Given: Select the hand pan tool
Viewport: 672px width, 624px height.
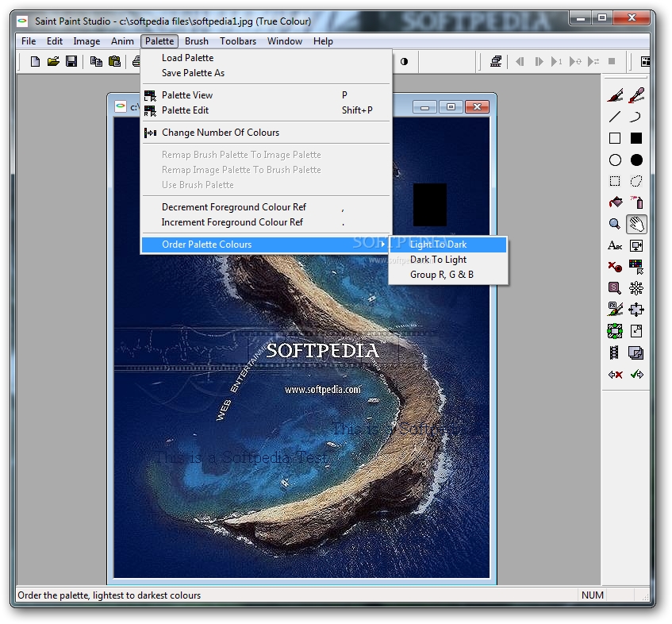Looking at the screenshot, I should coord(636,224).
